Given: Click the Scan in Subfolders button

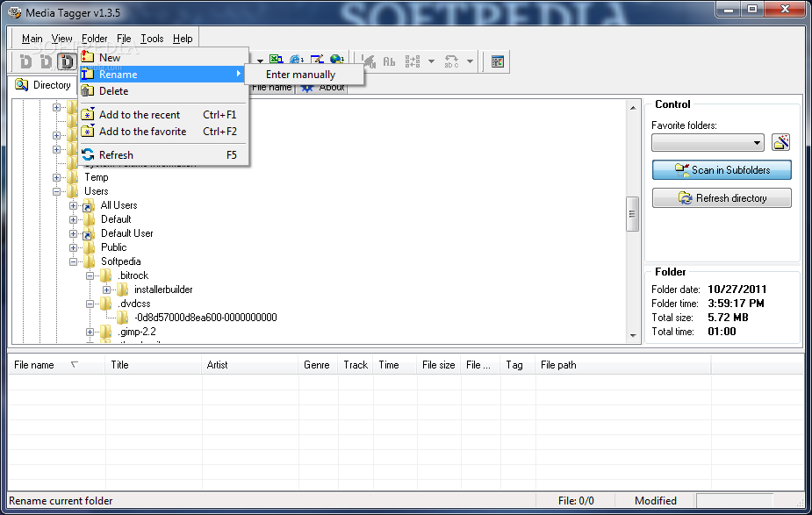Looking at the screenshot, I should point(722,170).
